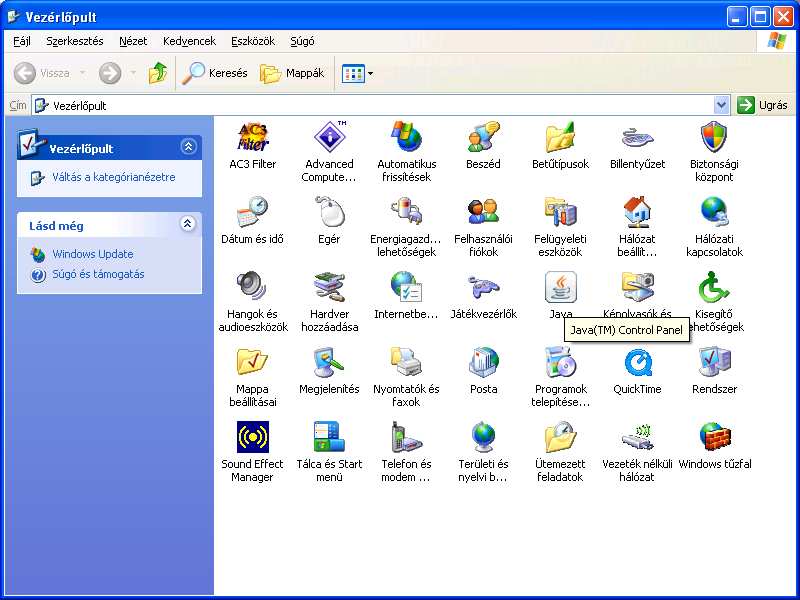Image resolution: width=800 pixels, height=600 pixels.
Task: Open Automatikus frissítések icon
Action: pyautogui.click(x=407, y=137)
